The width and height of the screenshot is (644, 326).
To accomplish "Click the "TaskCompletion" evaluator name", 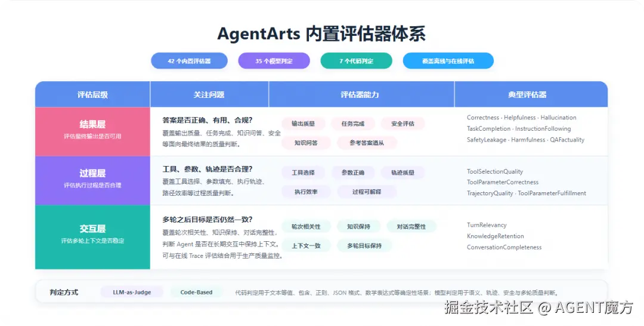I will click(489, 129).
